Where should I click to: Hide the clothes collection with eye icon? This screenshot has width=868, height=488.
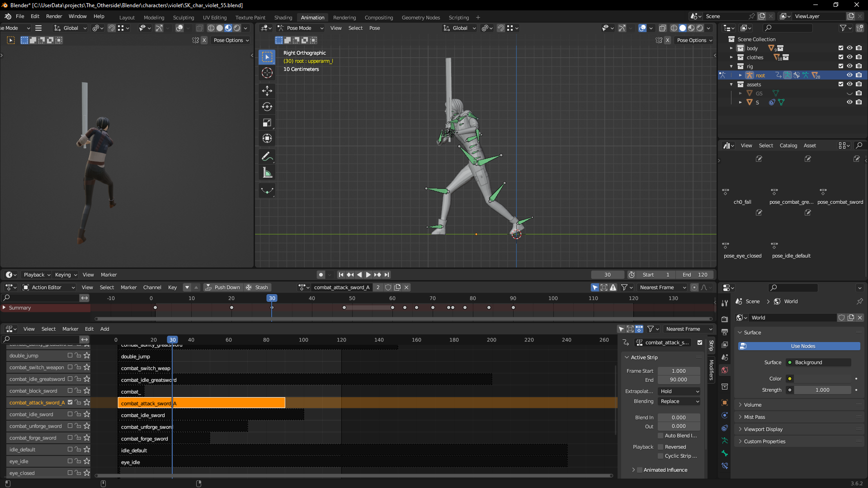[x=849, y=57]
